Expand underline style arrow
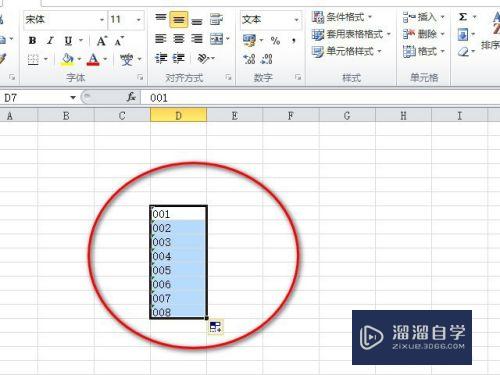500x375 pixels. [81, 41]
